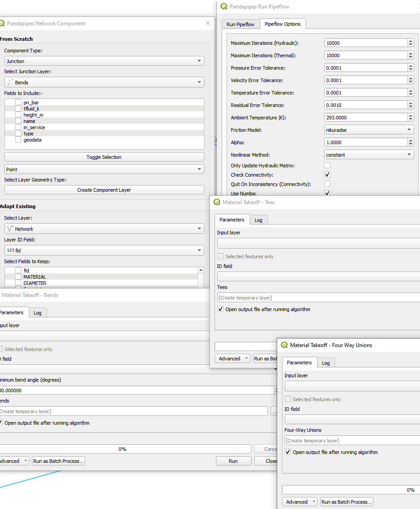420x509 pixels.
Task: Click the Ambient Temperature (K) value field
Action: (366, 118)
